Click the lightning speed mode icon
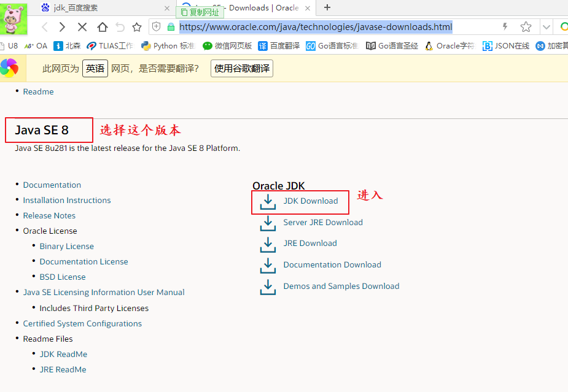This screenshot has width=568, height=392. [x=505, y=27]
